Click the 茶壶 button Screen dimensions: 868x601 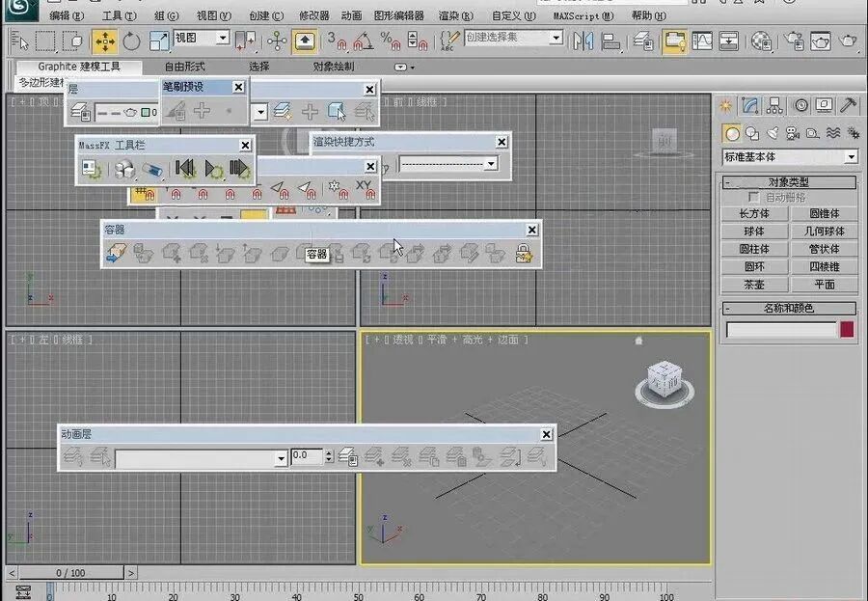tap(754, 285)
